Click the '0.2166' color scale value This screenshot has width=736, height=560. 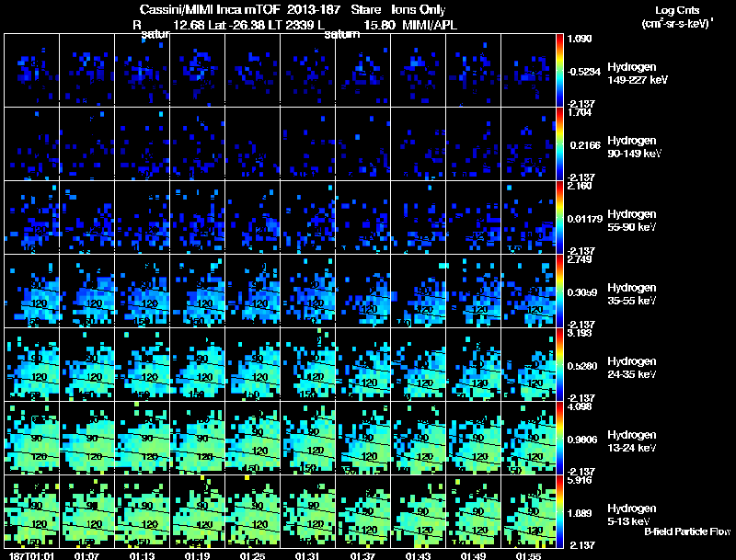585,145
